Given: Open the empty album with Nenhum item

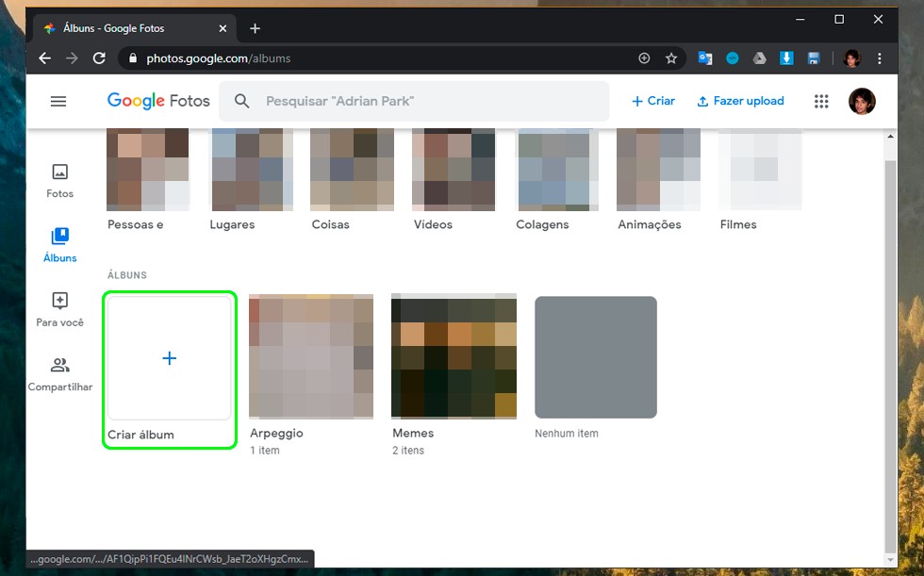Looking at the screenshot, I should pyautogui.click(x=595, y=357).
